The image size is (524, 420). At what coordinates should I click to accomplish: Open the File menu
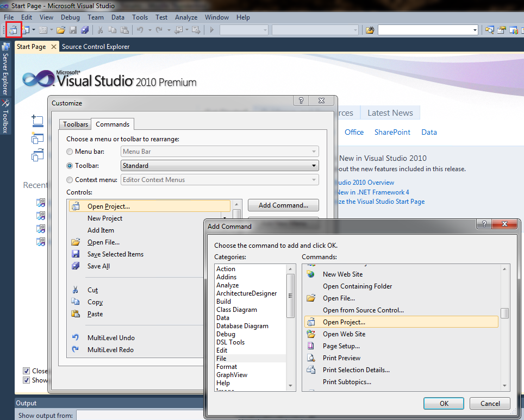(x=9, y=17)
